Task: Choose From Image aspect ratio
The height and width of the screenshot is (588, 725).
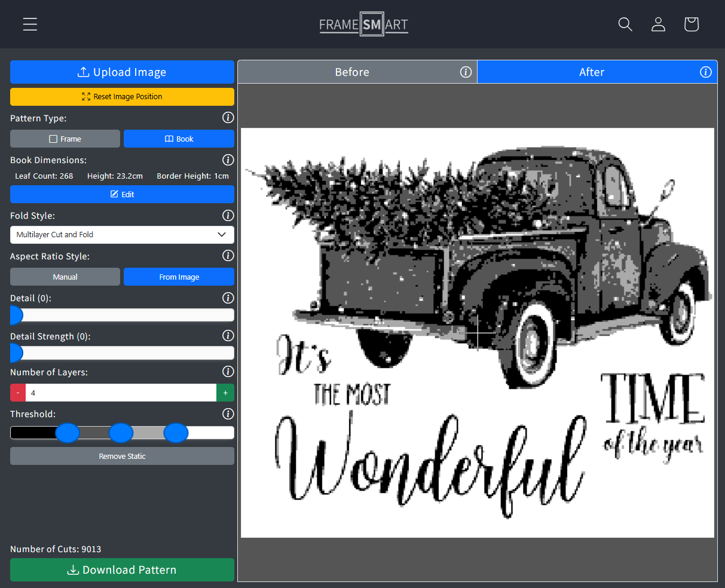Action: click(x=179, y=277)
